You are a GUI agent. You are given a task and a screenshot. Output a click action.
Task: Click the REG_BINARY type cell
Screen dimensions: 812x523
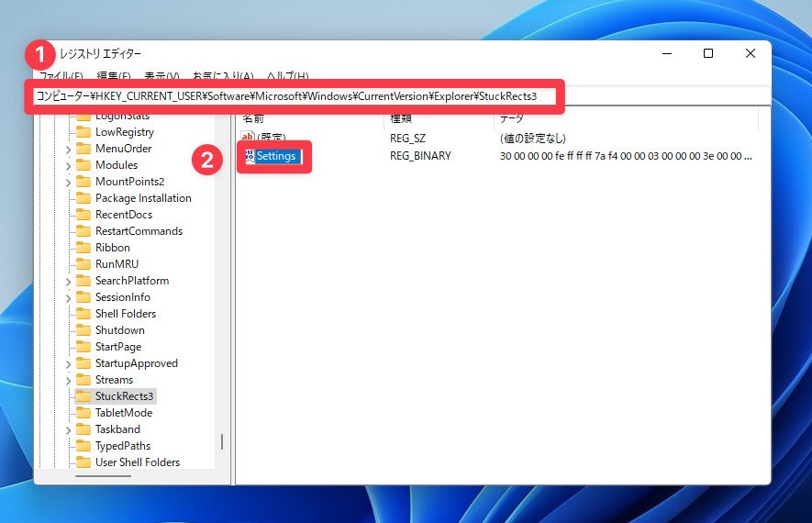[x=420, y=156]
